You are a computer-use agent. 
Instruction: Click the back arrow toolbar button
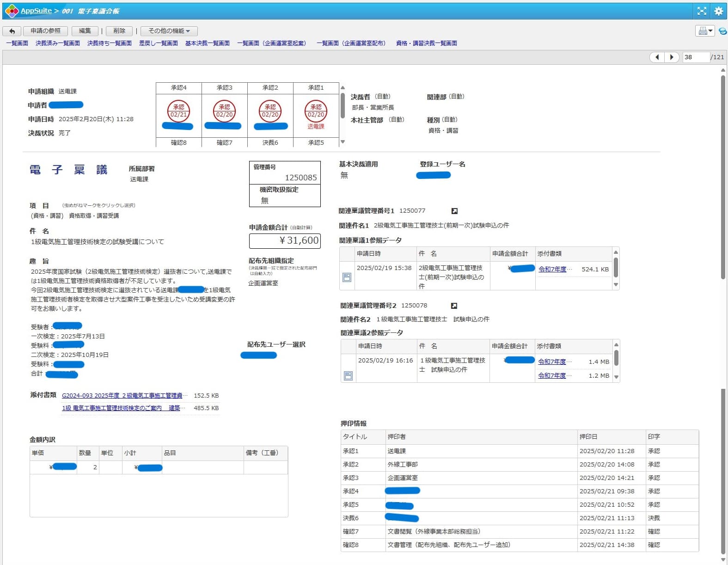coord(12,31)
